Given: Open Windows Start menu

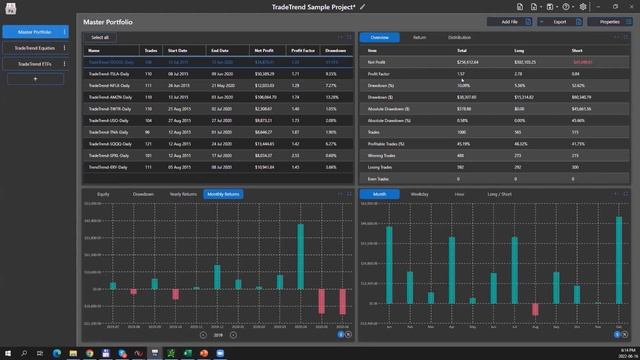Looking at the screenshot, I should coord(8,353).
